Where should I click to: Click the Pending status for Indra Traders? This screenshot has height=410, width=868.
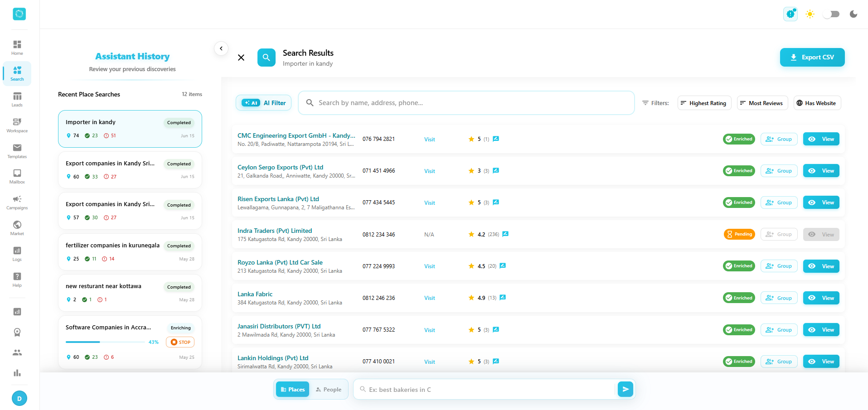pyautogui.click(x=739, y=234)
